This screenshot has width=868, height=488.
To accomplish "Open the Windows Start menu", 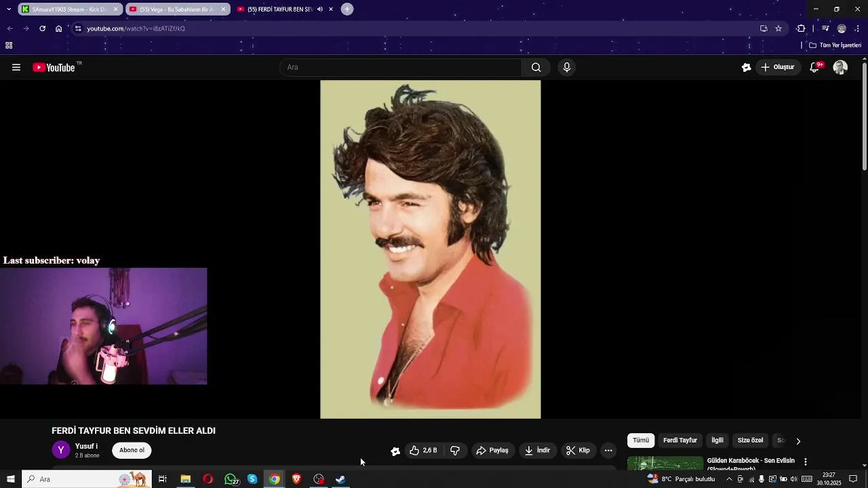I will pyautogui.click(x=11, y=479).
